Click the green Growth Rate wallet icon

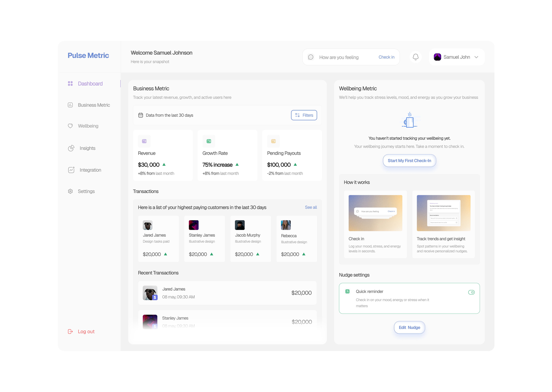point(209,141)
